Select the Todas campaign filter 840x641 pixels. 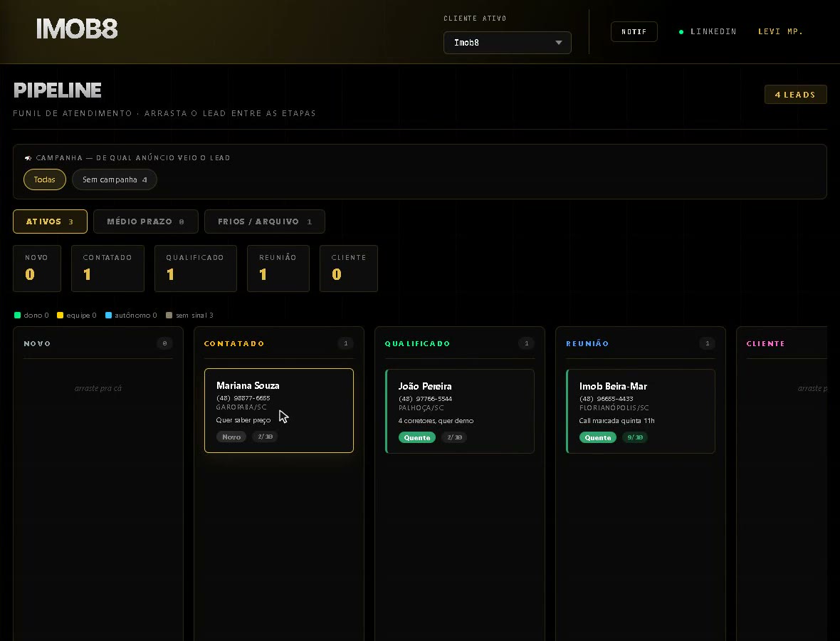[x=44, y=179]
